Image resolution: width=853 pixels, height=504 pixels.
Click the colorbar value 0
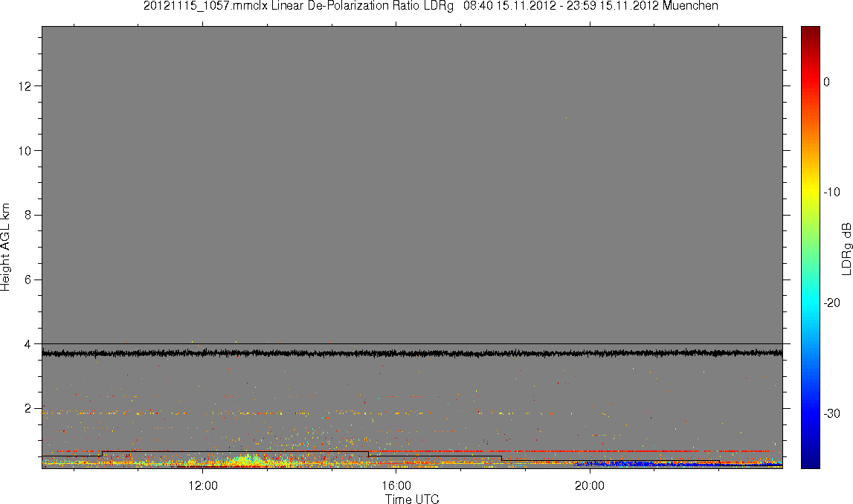coord(827,82)
